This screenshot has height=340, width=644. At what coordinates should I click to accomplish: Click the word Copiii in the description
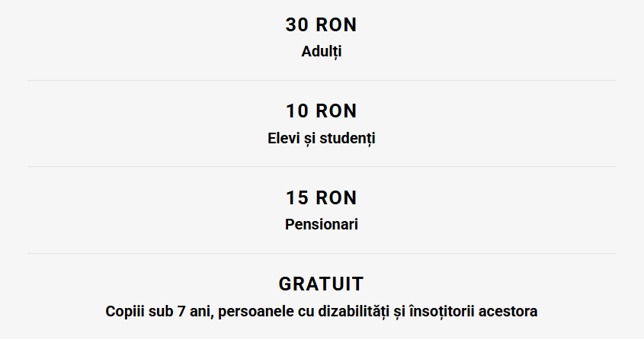[x=123, y=312]
